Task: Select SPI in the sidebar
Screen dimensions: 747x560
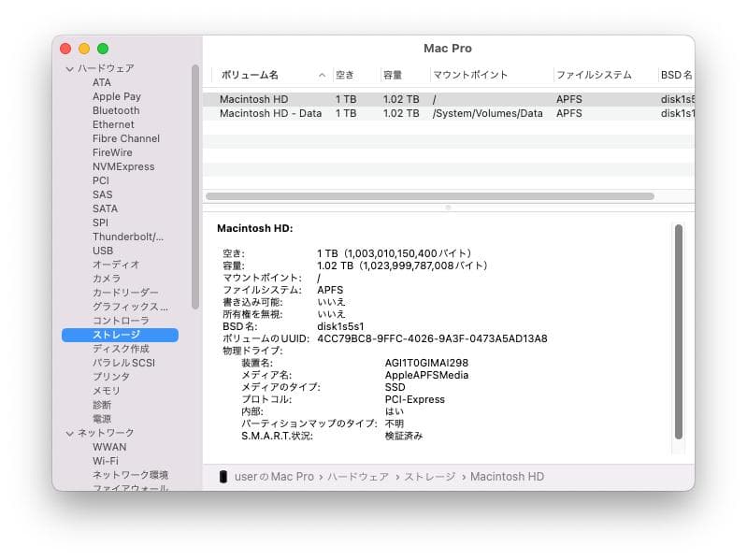Action: click(x=100, y=223)
